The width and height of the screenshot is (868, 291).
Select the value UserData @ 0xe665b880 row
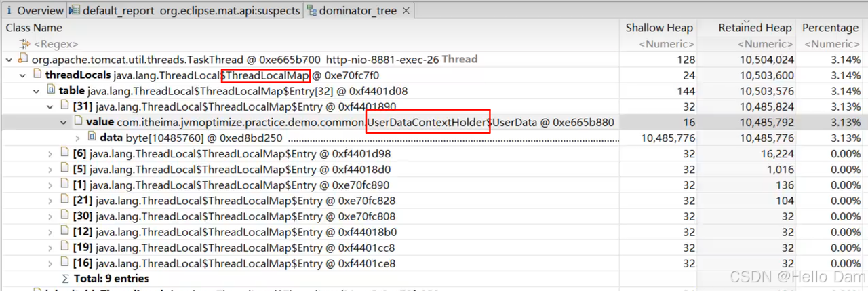pos(434,122)
